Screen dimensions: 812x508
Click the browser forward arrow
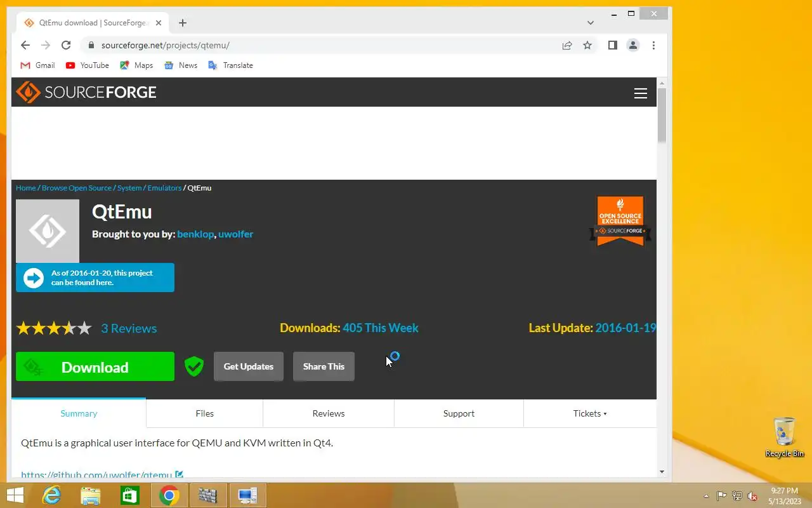45,45
